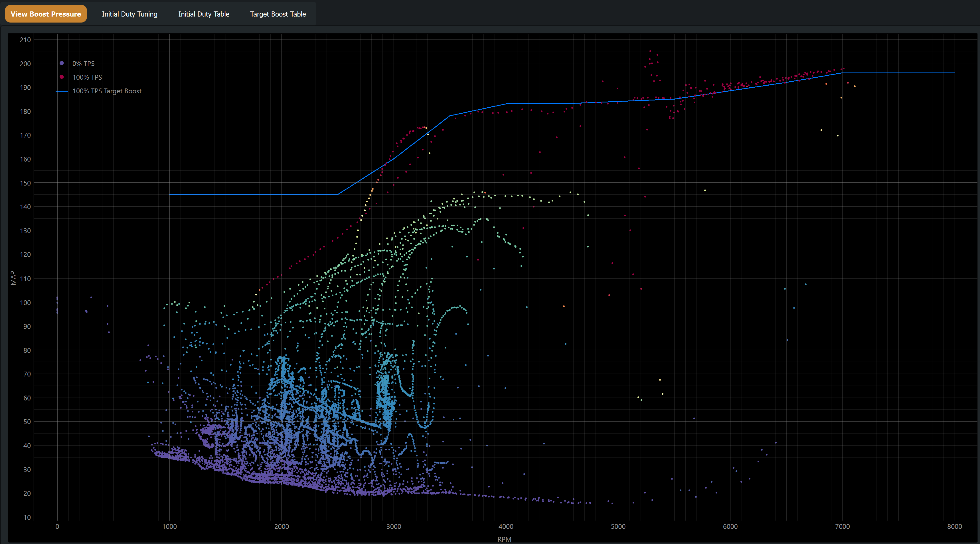Click the 150 label on the MAP axis

coord(25,183)
